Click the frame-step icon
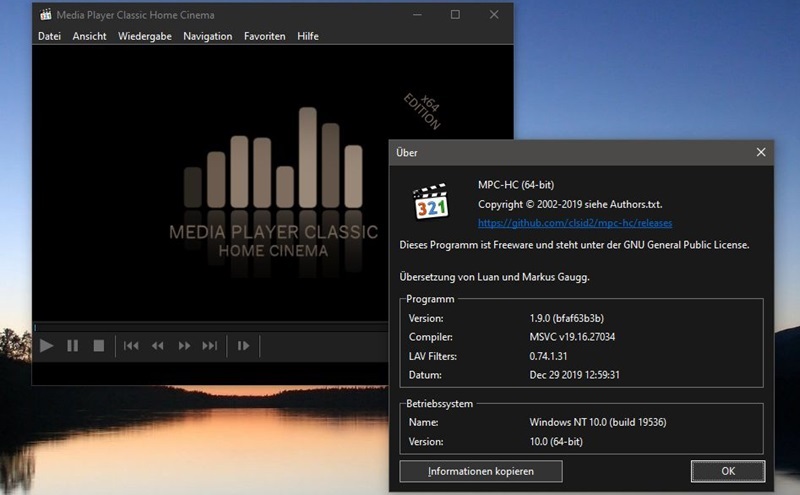The image size is (800, 495). (243, 346)
